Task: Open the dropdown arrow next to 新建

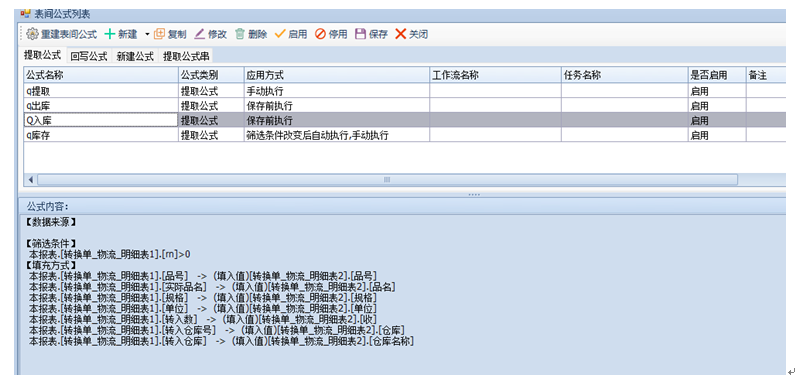Action: tap(147, 34)
